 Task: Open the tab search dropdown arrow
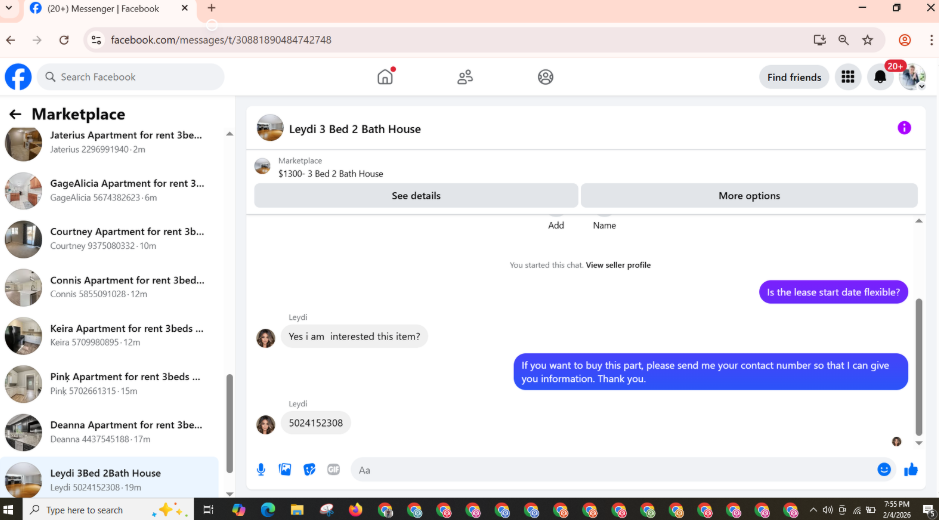point(8,8)
